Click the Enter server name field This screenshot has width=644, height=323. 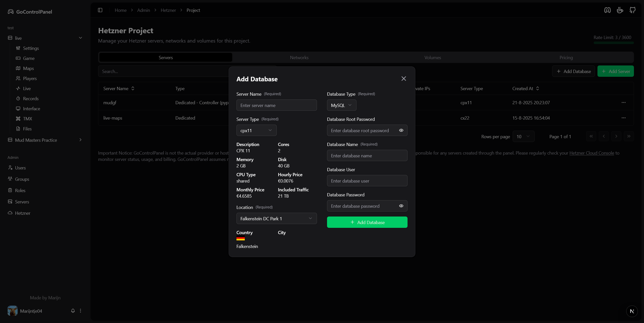276,105
